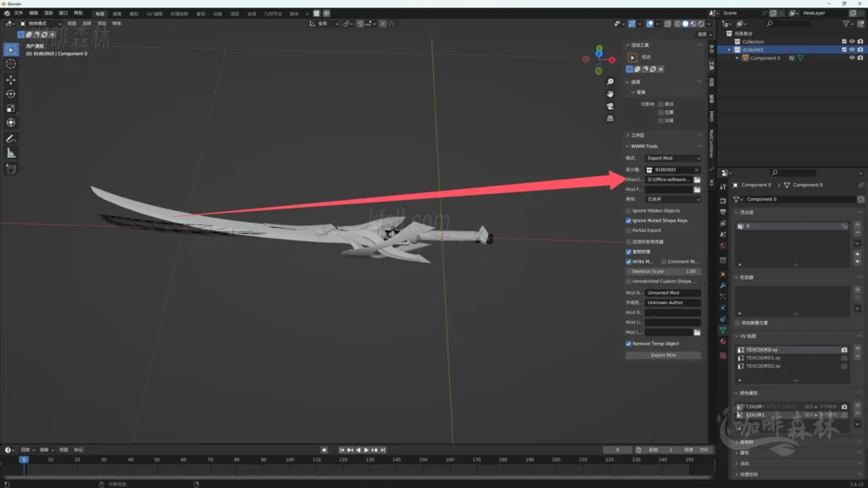The width and height of the screenshot is (868, 488).
Task: Choose the Measure tool
Action: (11, 153)
